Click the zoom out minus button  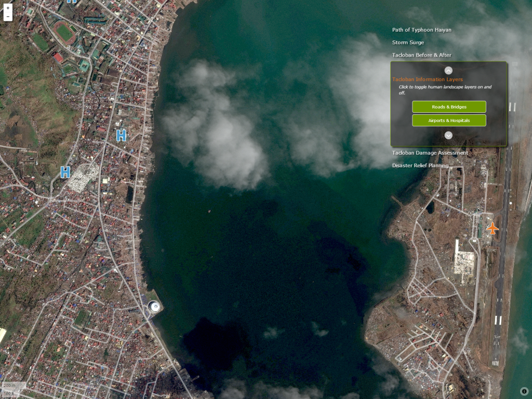[8, 17]
